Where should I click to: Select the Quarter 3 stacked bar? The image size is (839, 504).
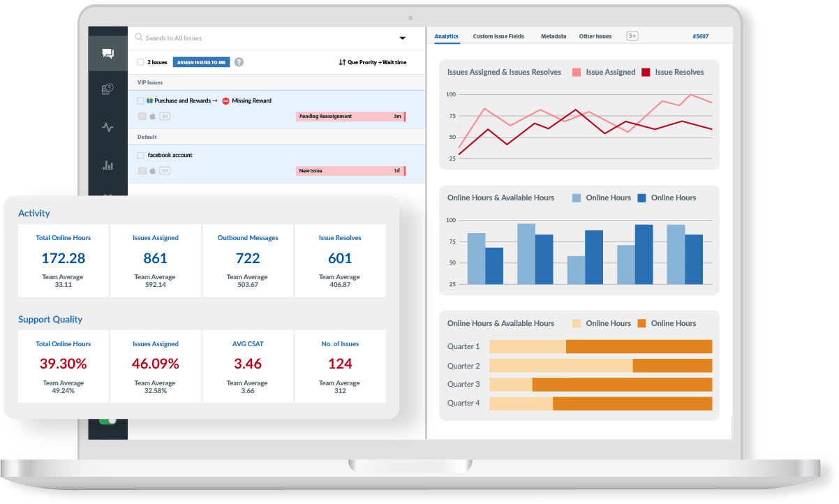(x=600, y=384)
